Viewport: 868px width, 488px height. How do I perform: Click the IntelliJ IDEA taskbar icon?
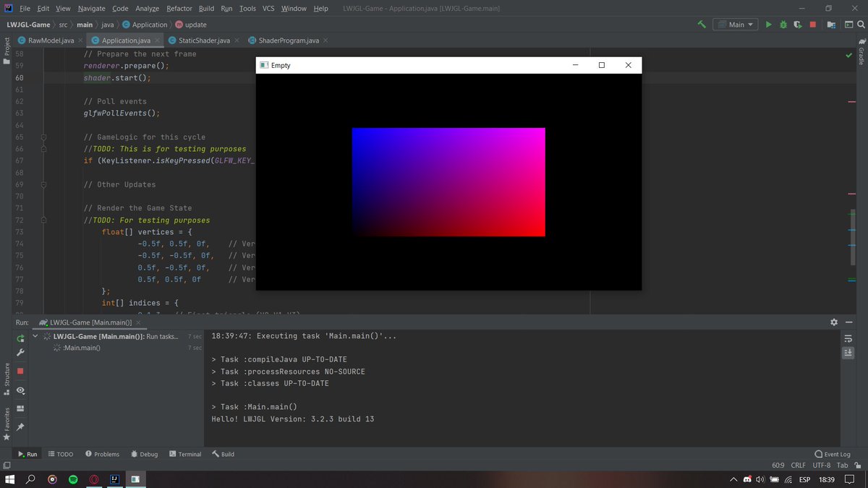(x=114, y=479)
